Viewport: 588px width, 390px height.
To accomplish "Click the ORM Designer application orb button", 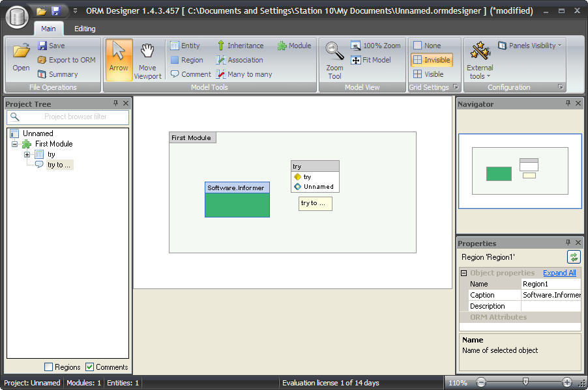I will click(x=17, y=16).
